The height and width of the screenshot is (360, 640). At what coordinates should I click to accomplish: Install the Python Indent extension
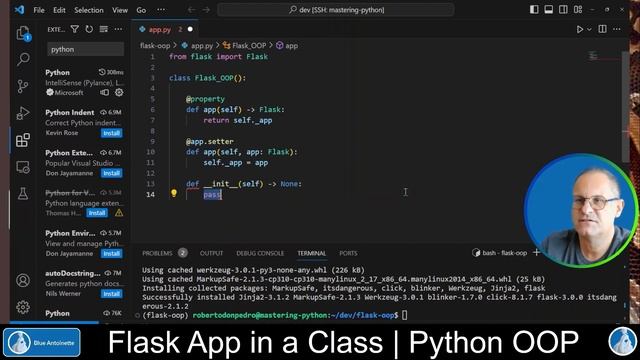pyautogui.click(x=111, y=133)
